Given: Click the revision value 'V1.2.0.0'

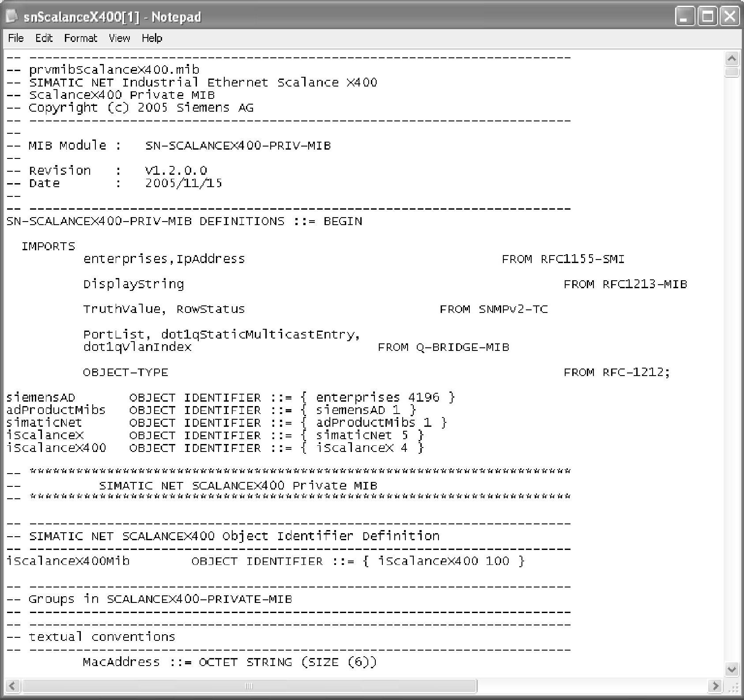Looking at the screenshot, I should pos(176,171).
